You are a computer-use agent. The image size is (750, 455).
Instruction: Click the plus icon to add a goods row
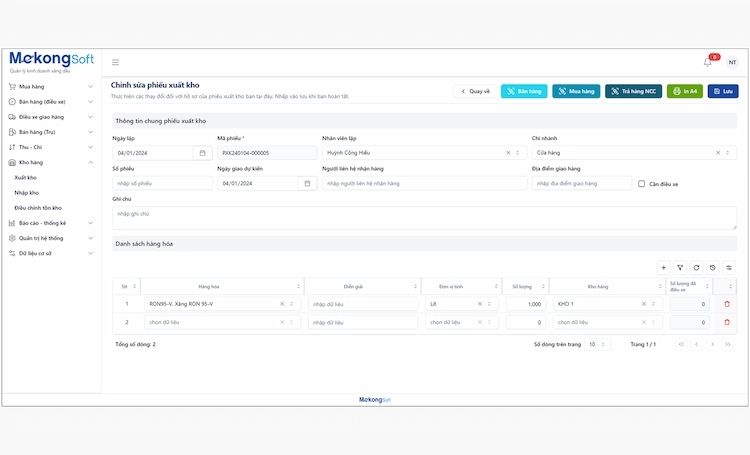(x=663, y=268)
